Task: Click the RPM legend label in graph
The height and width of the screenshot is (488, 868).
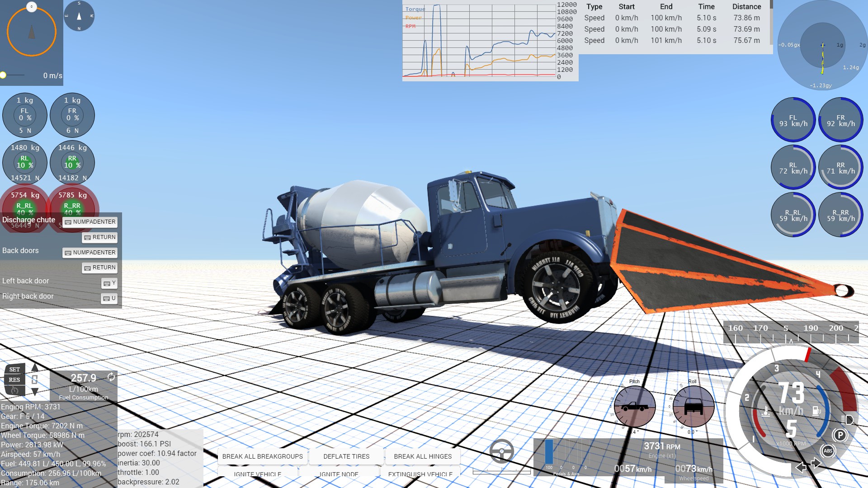Action: (410, 26)
